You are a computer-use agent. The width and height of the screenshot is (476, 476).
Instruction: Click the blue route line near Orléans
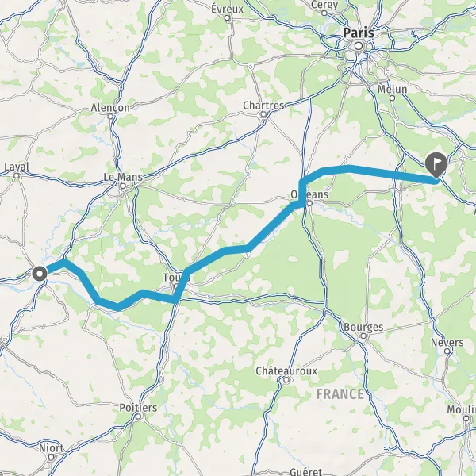[301, 192]
